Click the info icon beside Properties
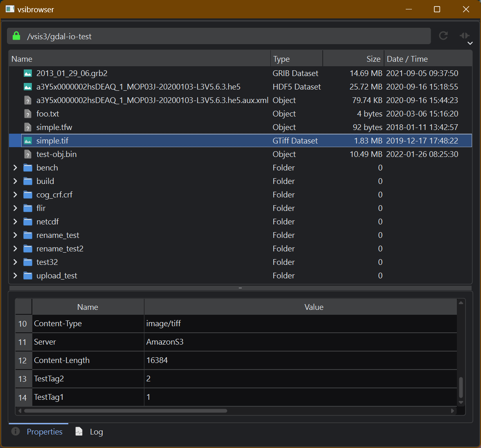Screen dimensions: 481x448 (x=15, y=431)
